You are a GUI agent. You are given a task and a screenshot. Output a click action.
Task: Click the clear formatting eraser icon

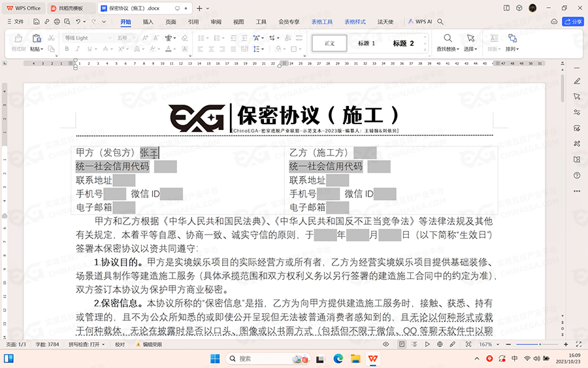point(184,38)
